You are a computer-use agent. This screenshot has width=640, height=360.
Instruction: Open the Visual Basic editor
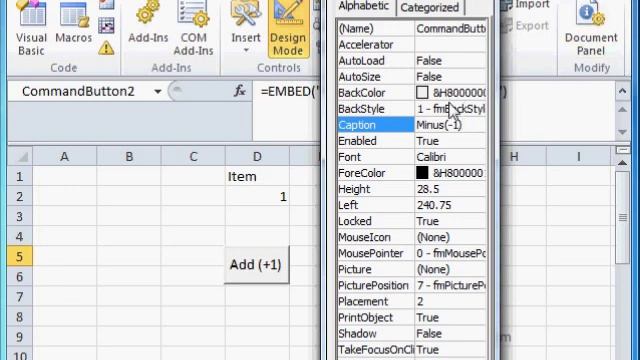click(31, 29)
